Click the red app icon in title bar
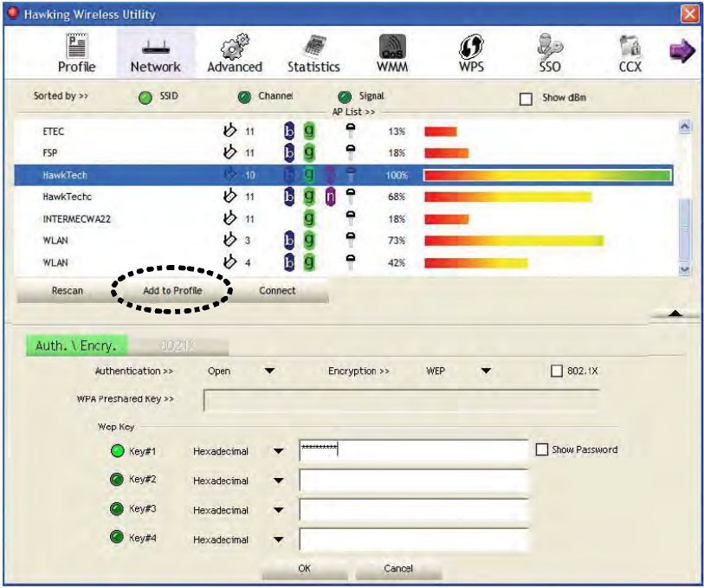 (x=13, y=13)
